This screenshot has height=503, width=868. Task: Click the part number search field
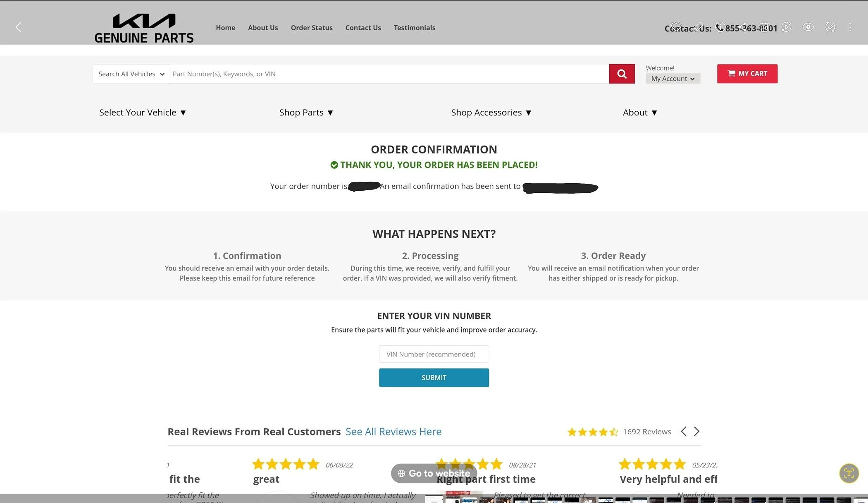pos(389,74)
